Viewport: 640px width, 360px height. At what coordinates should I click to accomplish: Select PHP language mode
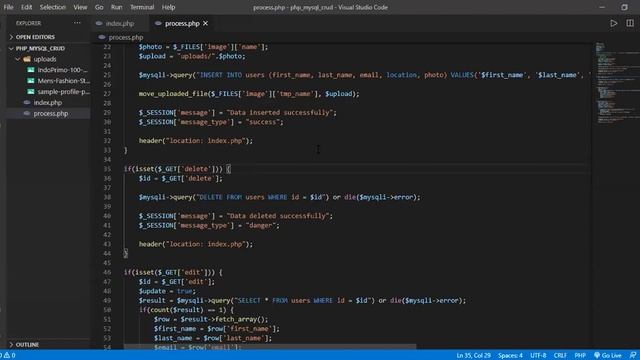click(x=580, y=356)
